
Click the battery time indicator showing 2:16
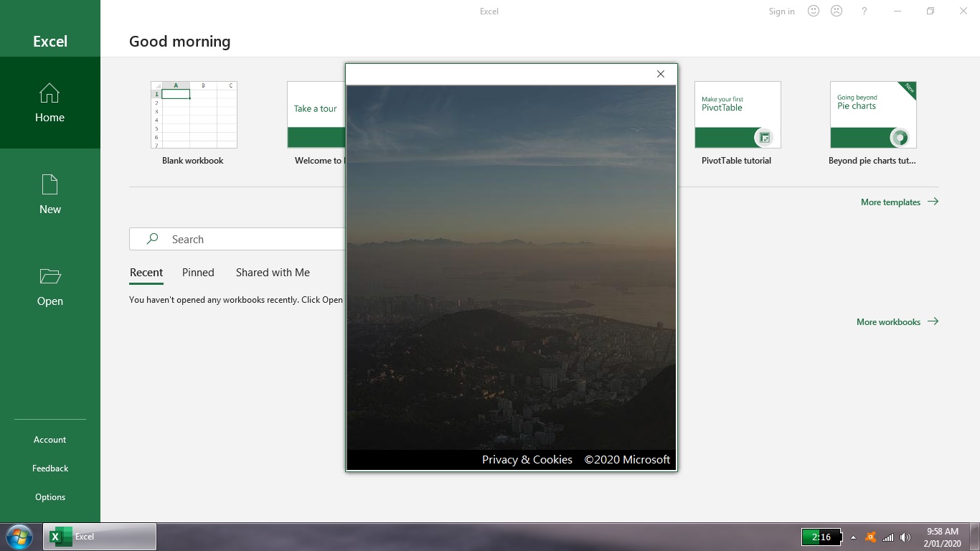coord(821,537)
